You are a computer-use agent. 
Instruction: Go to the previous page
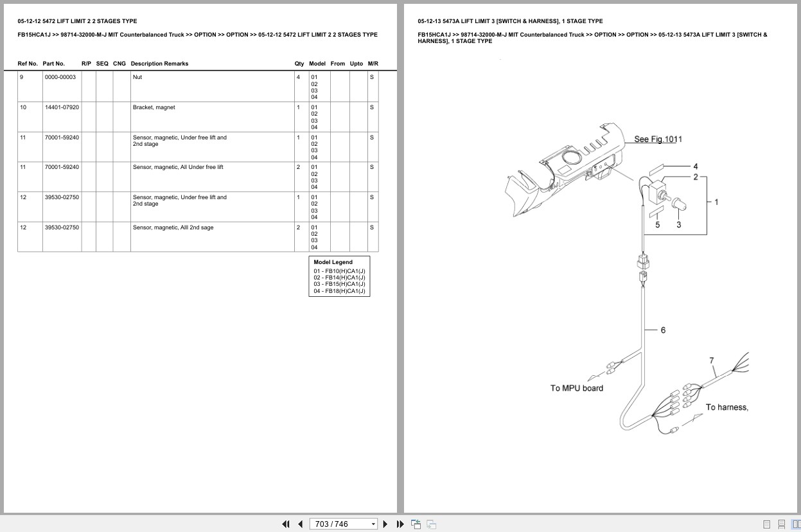pos(300,524)
